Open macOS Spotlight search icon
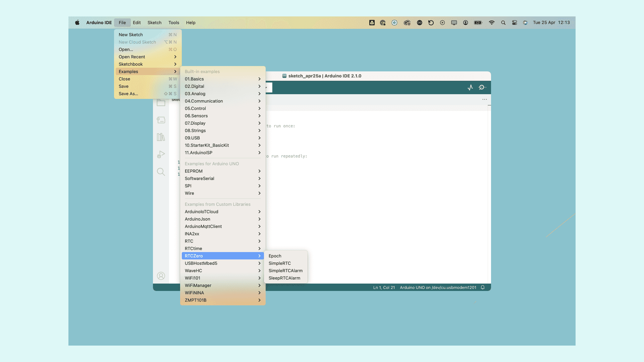This screenshot has height=362, width=644. (x=503, y=23)
